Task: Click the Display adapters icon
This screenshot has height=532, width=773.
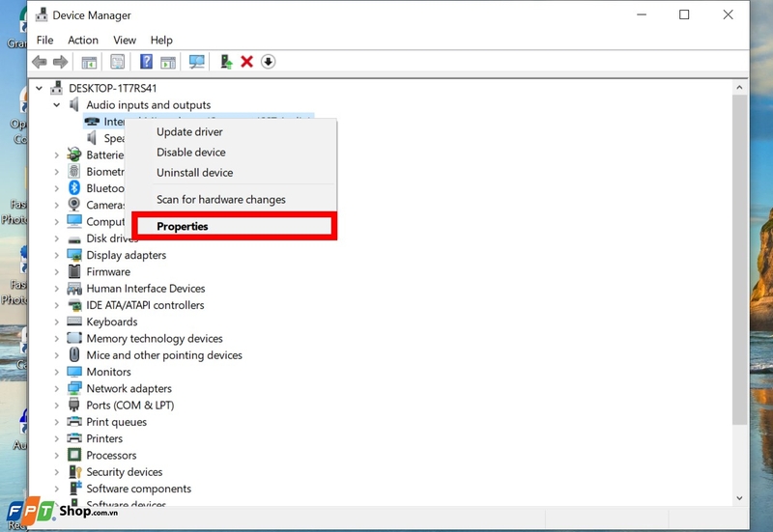Action: pos(74,255)
